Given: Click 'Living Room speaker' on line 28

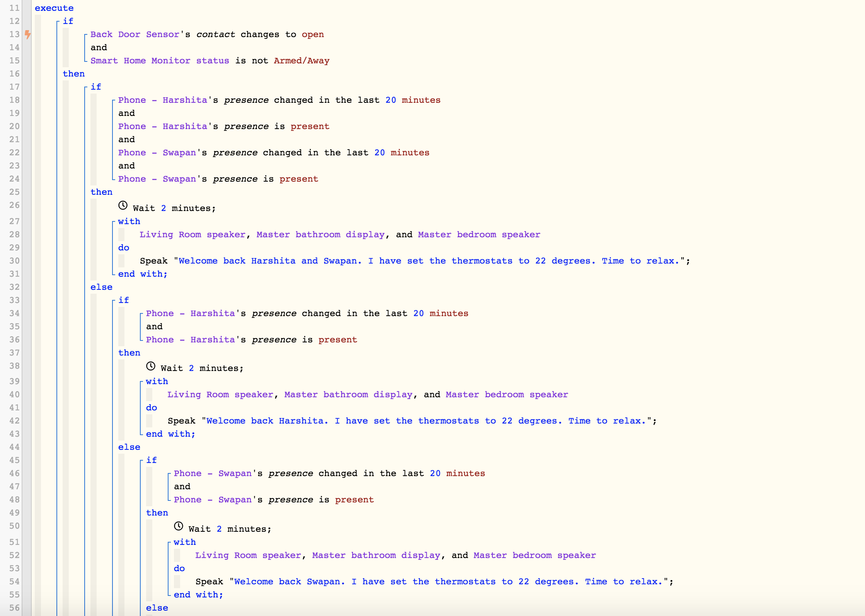Looking at the screenshot, I should click(192, 235).
